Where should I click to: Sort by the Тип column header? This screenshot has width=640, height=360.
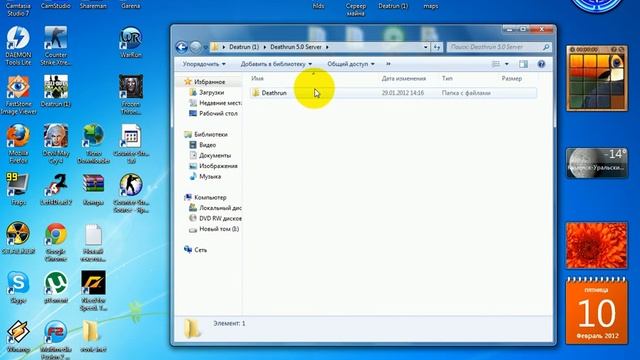tap(447, 78)
